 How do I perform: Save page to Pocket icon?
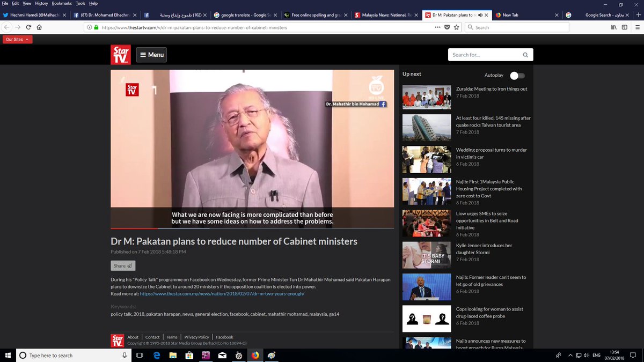[447, 27]
